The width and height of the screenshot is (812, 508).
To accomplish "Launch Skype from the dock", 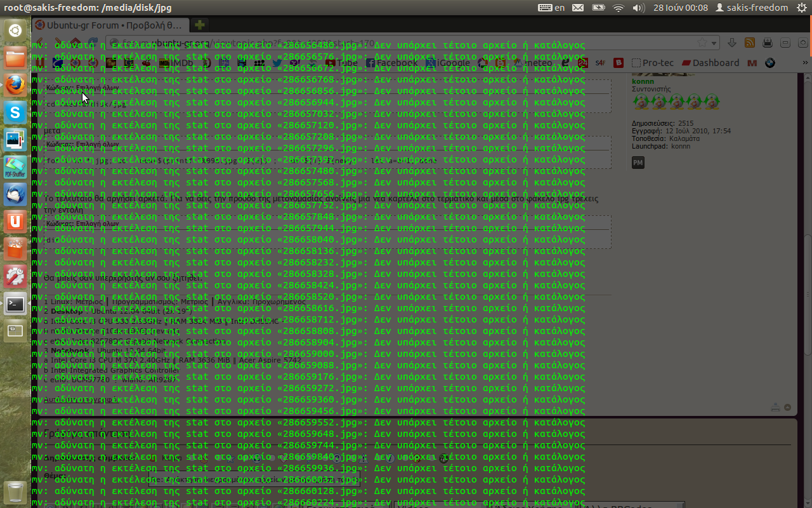I will coord(15,113).
